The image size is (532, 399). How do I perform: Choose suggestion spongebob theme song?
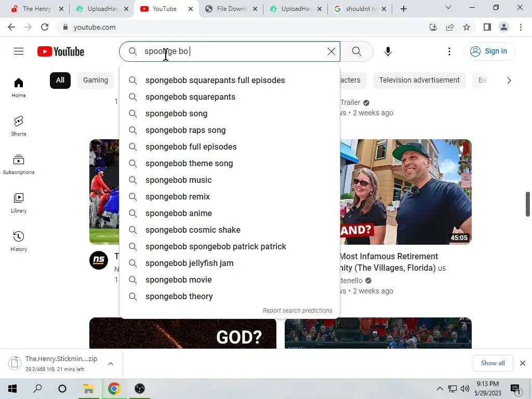pos(230,164)
